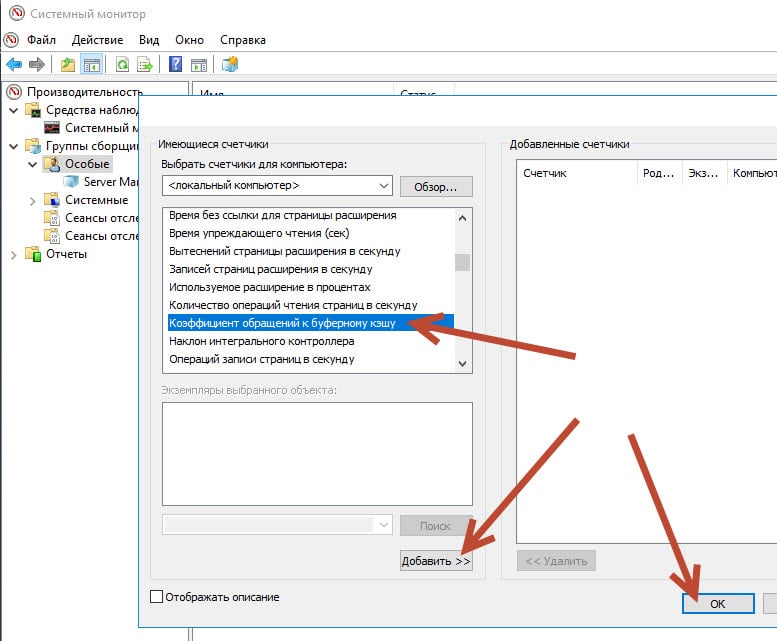
Task: Open the локальный компьютер dropdown
Action: [x=384, y=186]
